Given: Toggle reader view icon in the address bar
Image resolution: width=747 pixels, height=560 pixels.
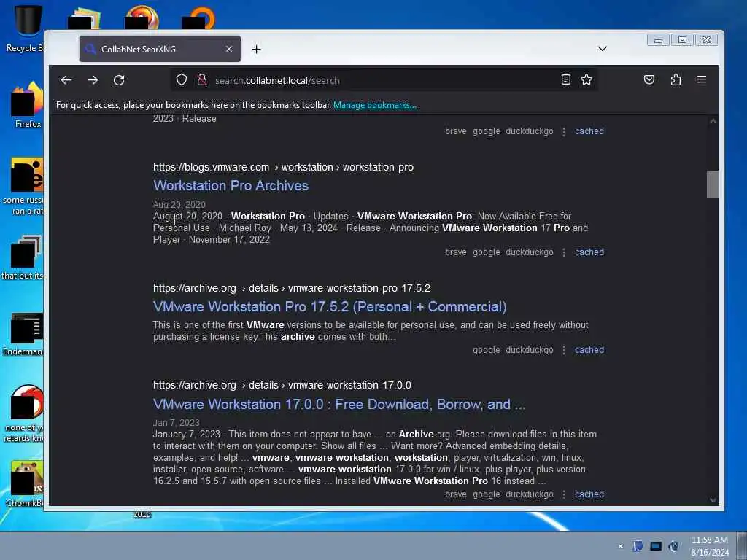Looking at the screenshot, I should pyautogui.click(x=566, y=79).
